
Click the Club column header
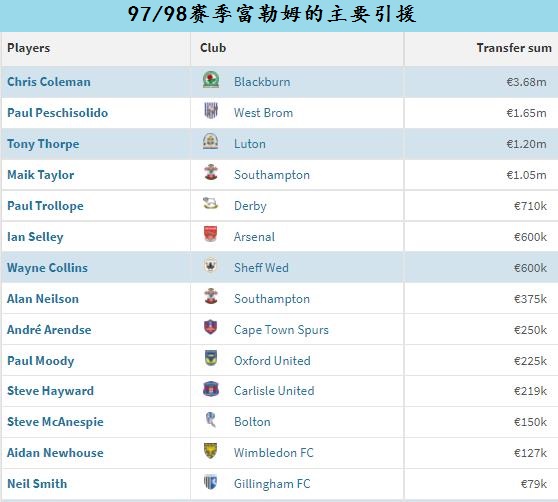click(213, 48)
